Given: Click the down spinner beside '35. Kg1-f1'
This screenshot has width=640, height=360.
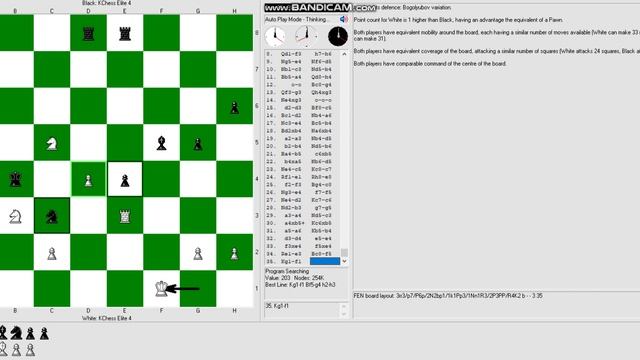Looking at the screenshot, I should pos(344,313).
